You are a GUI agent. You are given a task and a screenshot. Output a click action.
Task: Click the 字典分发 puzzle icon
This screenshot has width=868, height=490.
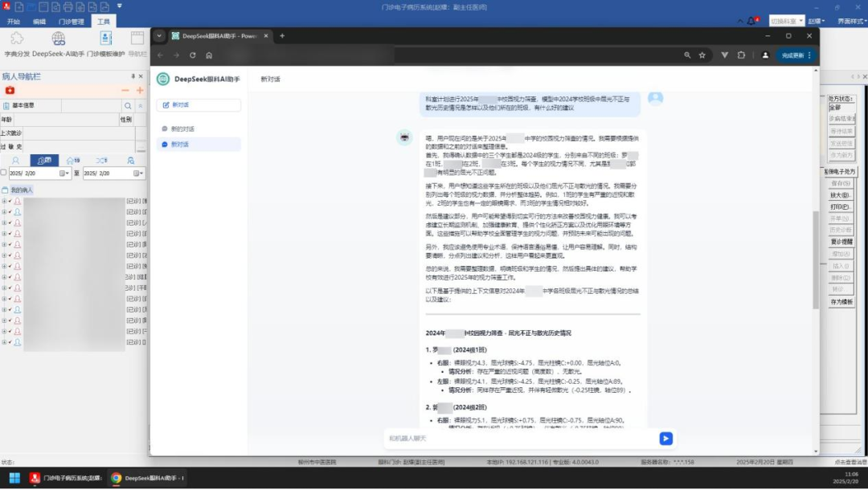click(17, 39)
